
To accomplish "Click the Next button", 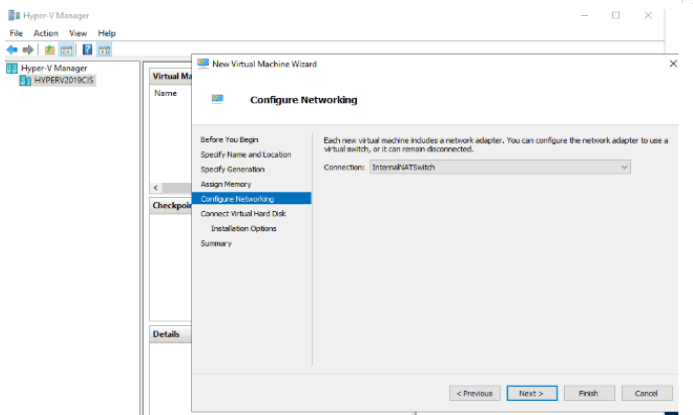I will pos(532,393).
